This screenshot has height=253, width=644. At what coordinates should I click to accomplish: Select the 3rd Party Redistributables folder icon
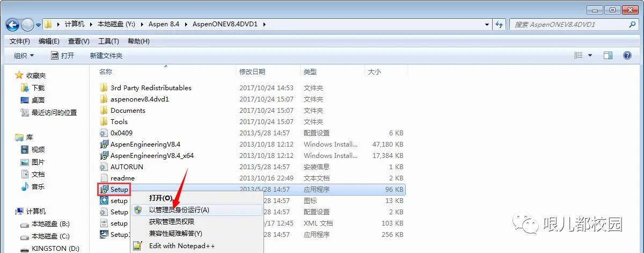[x=104, y=88]
